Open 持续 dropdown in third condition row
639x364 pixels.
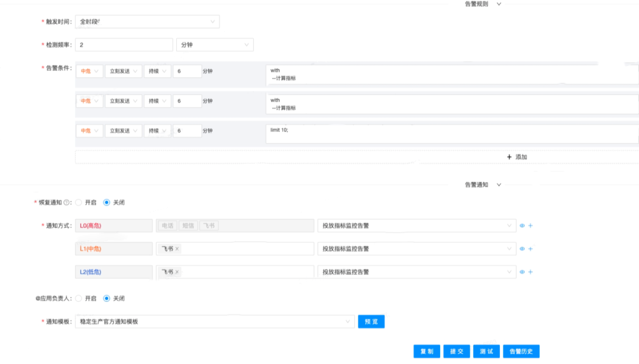(x=157, y=131)
